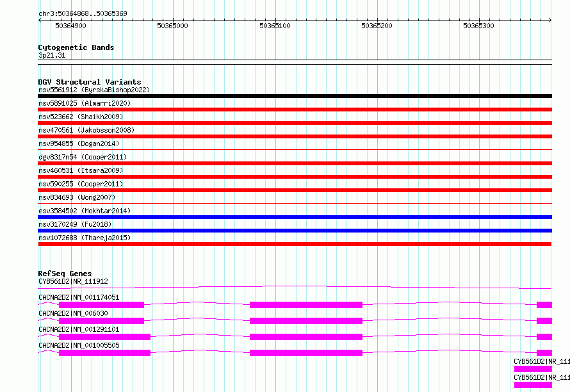Click the 3p21.31 band label
570x392 pixels.
[x=52, y=55]
